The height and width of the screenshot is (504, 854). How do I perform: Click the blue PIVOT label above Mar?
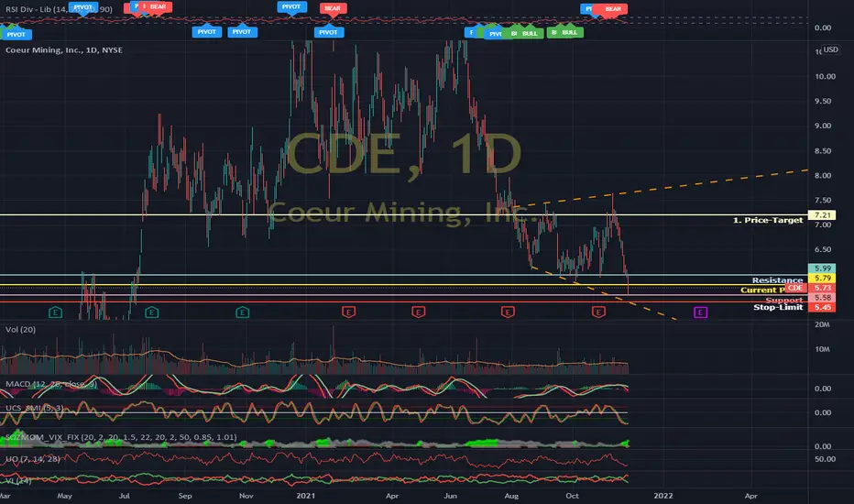tap(16, 34)
